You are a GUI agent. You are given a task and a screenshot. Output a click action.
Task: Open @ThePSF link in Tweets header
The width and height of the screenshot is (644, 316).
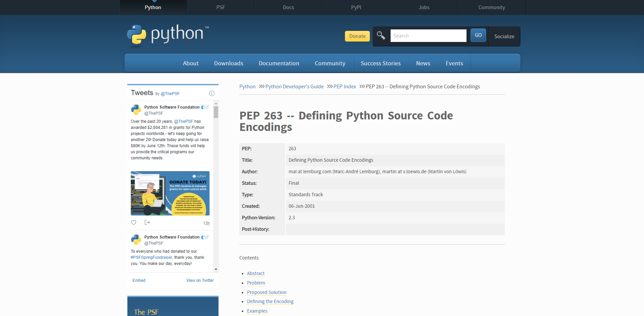tap(170, 94)
